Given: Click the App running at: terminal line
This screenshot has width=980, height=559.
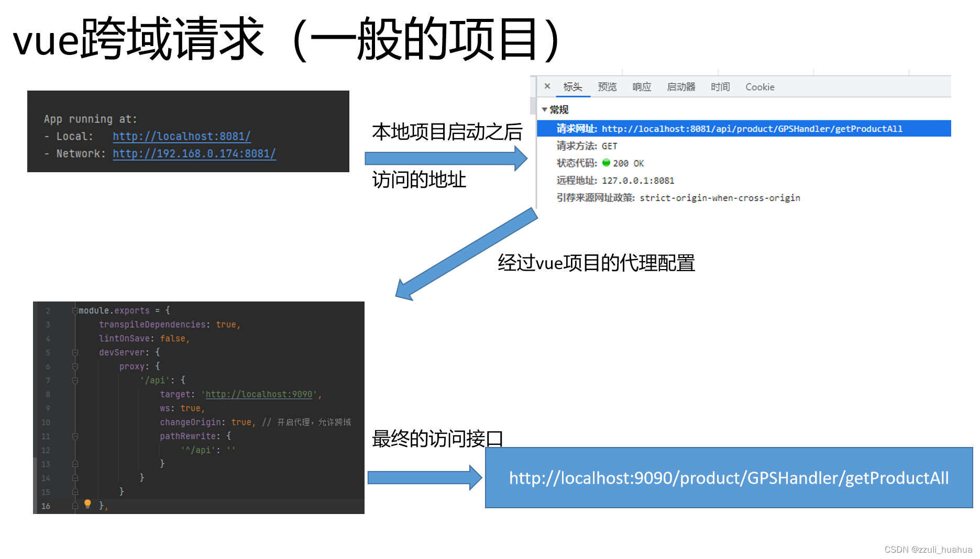Looking at the screenshot, I should [91, 119].
